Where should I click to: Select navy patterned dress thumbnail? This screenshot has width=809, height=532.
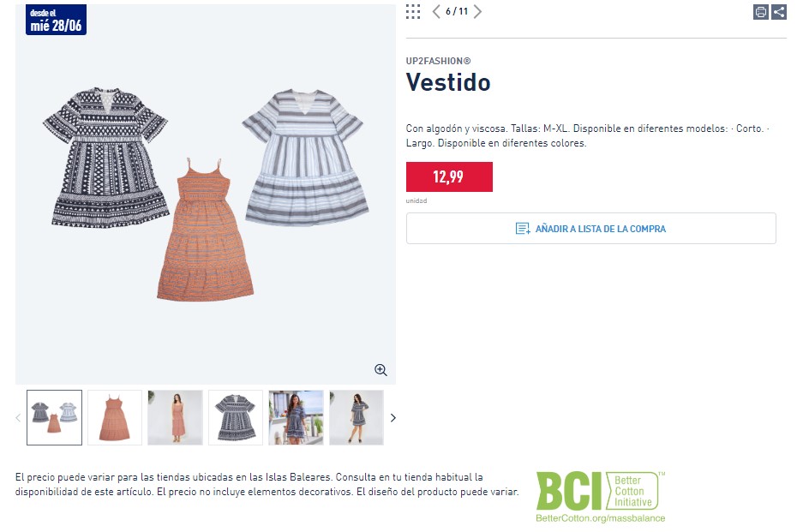click(236, 417)
